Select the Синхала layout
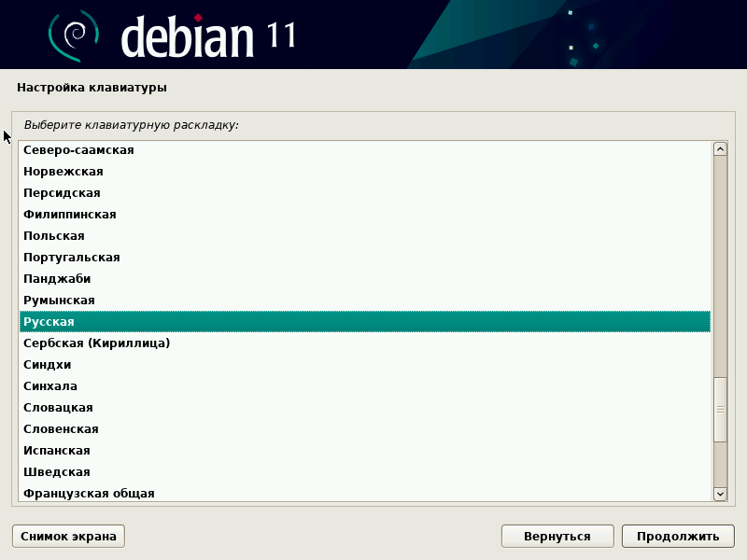Screen dimensions: 747x560 (93, 385)
